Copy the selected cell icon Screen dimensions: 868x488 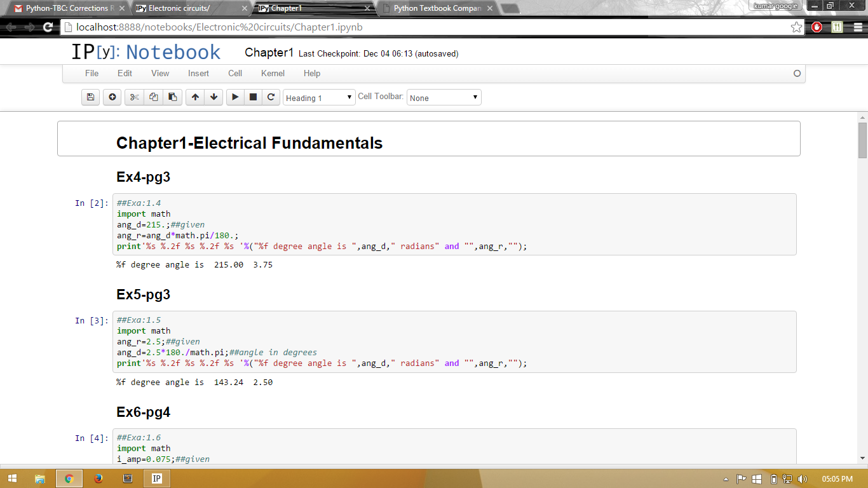pos(153,97)
